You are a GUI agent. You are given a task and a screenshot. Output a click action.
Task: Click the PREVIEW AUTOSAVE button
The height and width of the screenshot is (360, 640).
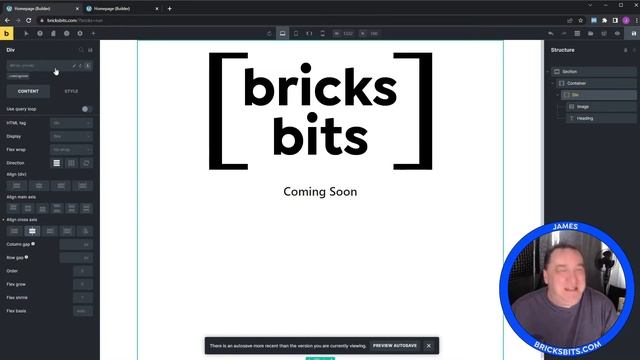click(x=395, y=346)
